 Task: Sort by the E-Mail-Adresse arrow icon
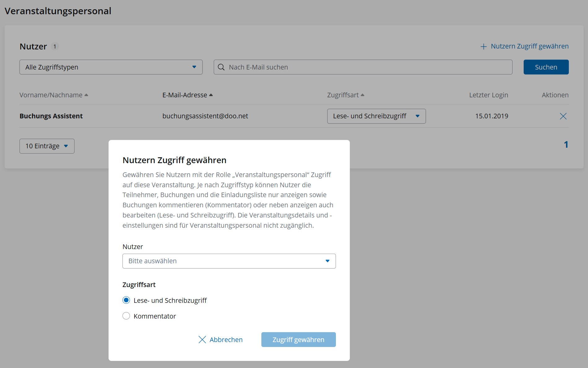click(x=211, y=95)
